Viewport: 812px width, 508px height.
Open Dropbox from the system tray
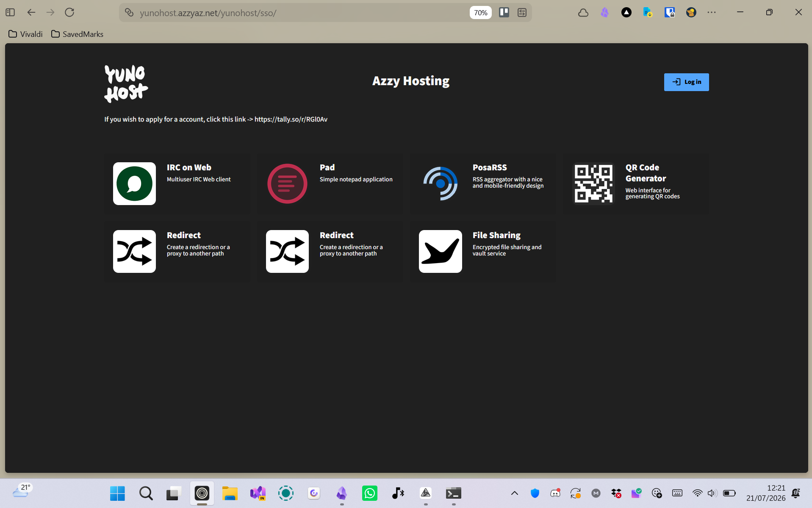(x=616, y=493)
